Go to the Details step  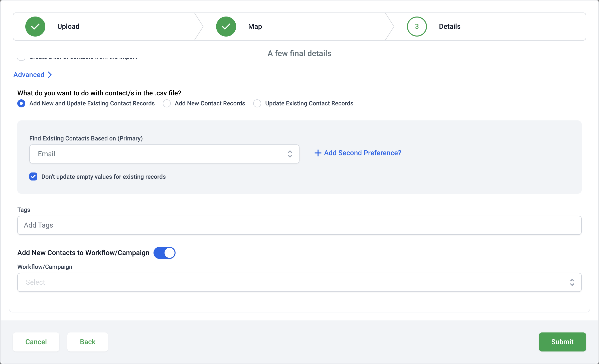coord(450,27)
